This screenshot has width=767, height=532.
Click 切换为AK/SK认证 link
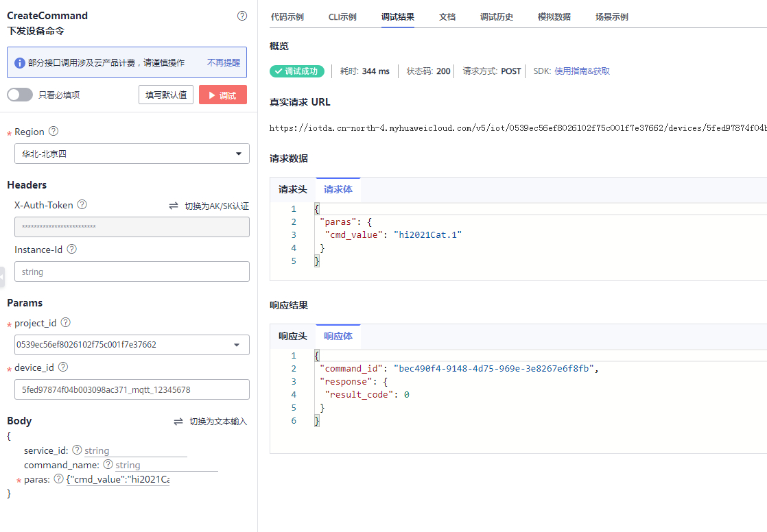[x=217, y=206]
